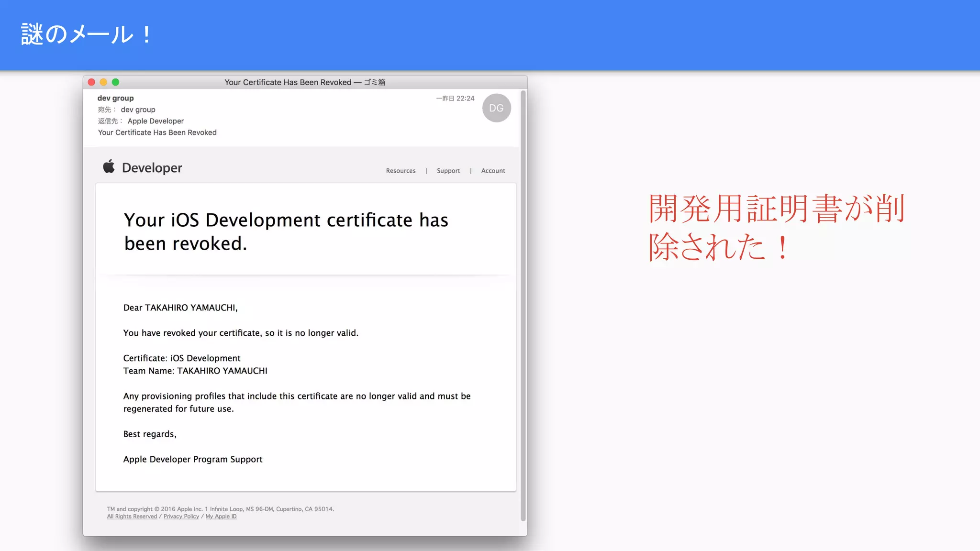Open the My Apple ID footer link

[x=221, y=517]
